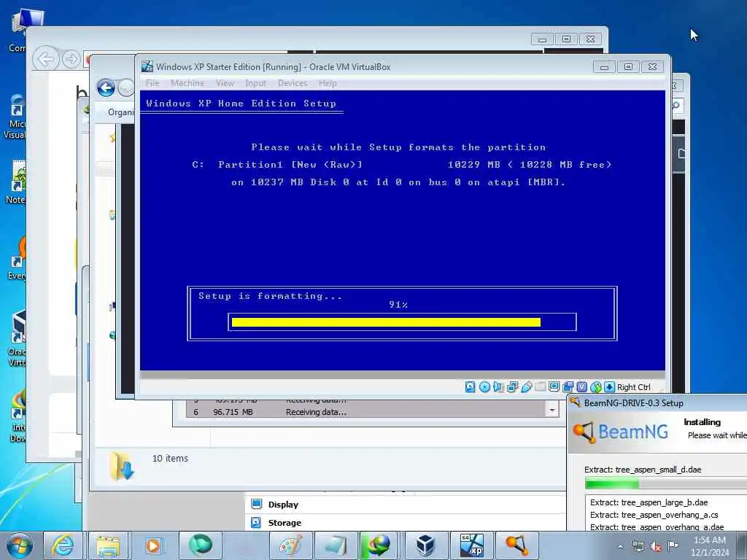The image size is (747, 560).
Task: Click the BeamNG logo in the installer
Action: (620, 432)
